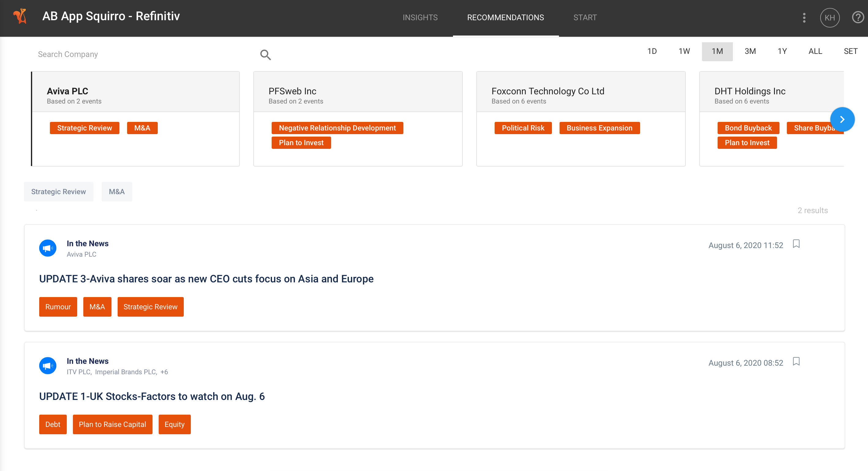This screenshot has width=868, height=471.
Task: Click Aviva PLC under In the News
Action: [81, 254]
